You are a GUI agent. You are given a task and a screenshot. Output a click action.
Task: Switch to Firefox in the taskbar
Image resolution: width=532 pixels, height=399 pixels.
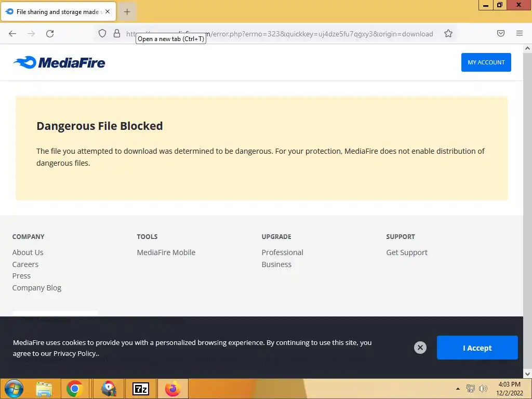tap(172, 389)
